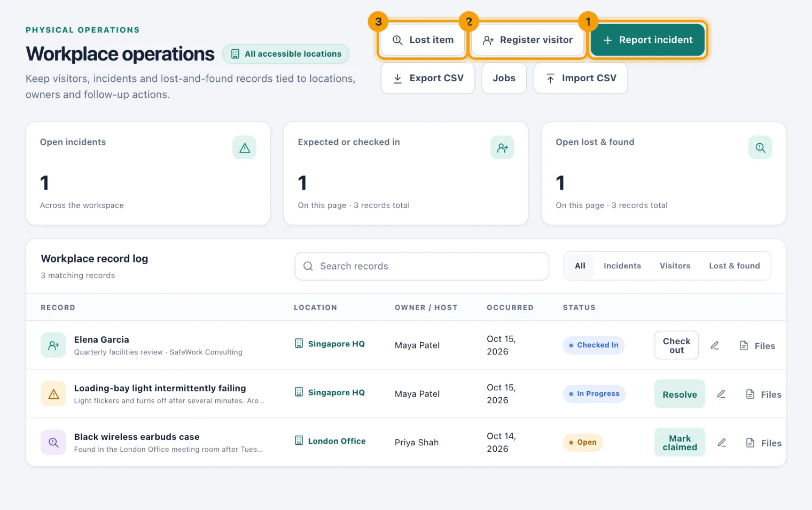Open Files for Loading-bay light incident
The height and width of the screenshot is (510, 812).
tap(763, 395)
